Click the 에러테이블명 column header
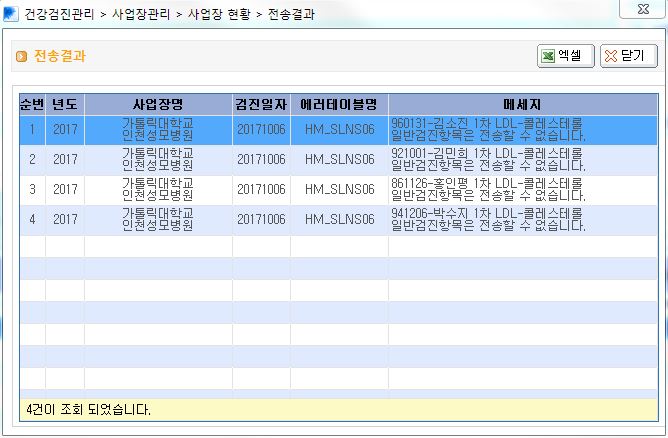Image resolution: width=668 pixels, height=438 pixels. (x=339, y=104)
